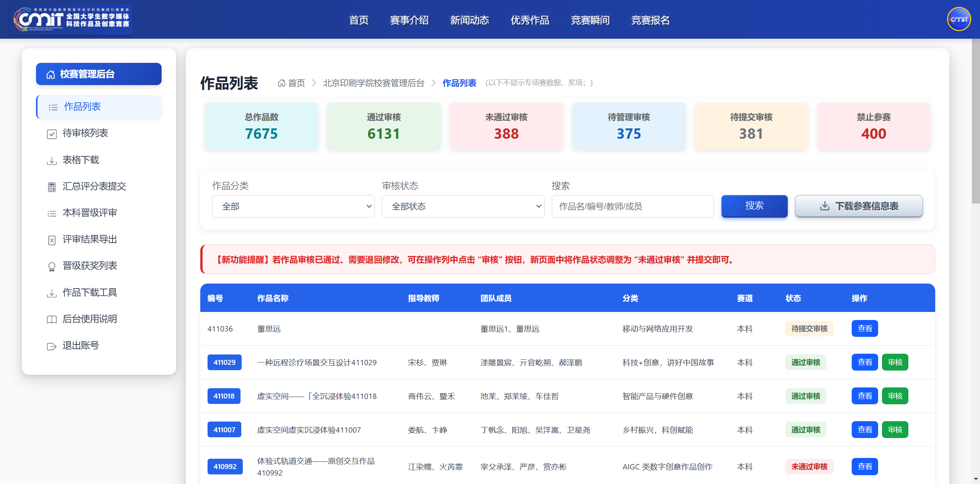The height and width of the screenshot is (484, 980).
Task: Click the page vertical scrollbar
Action: (x=976, y=121)
